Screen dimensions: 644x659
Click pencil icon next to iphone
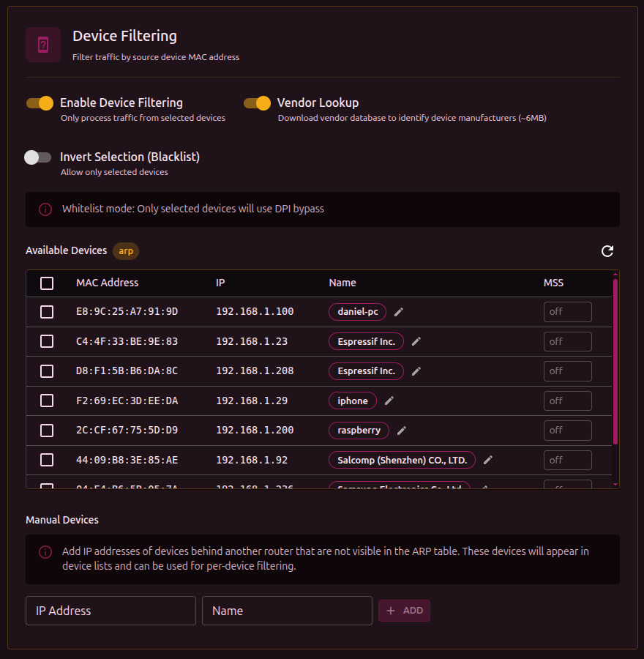pyautogui.click(x=389, y=401)
